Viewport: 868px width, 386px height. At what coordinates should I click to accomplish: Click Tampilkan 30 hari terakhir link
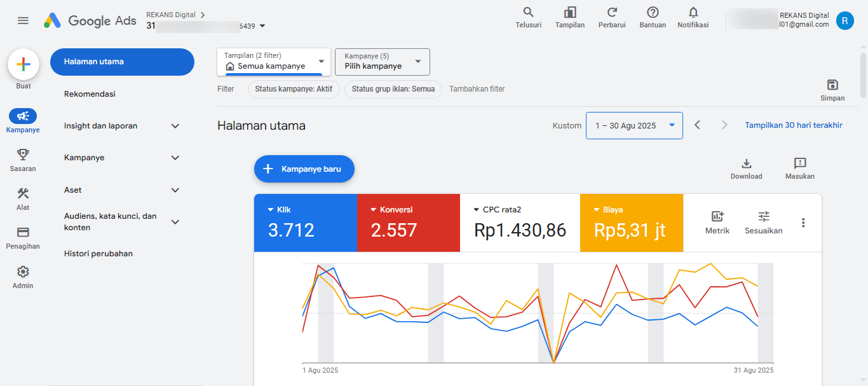pyautogui.click(x=794, y=125)
